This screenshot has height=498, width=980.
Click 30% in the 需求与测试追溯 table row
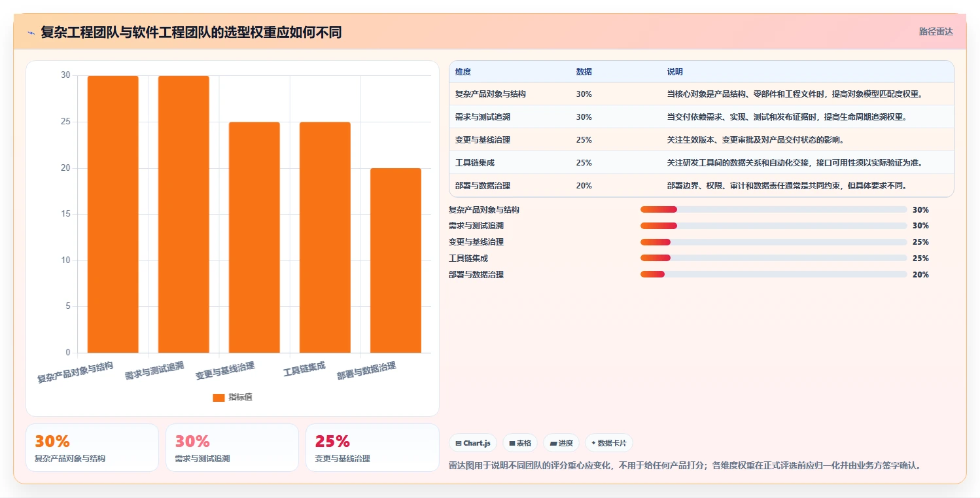[584, 117]
